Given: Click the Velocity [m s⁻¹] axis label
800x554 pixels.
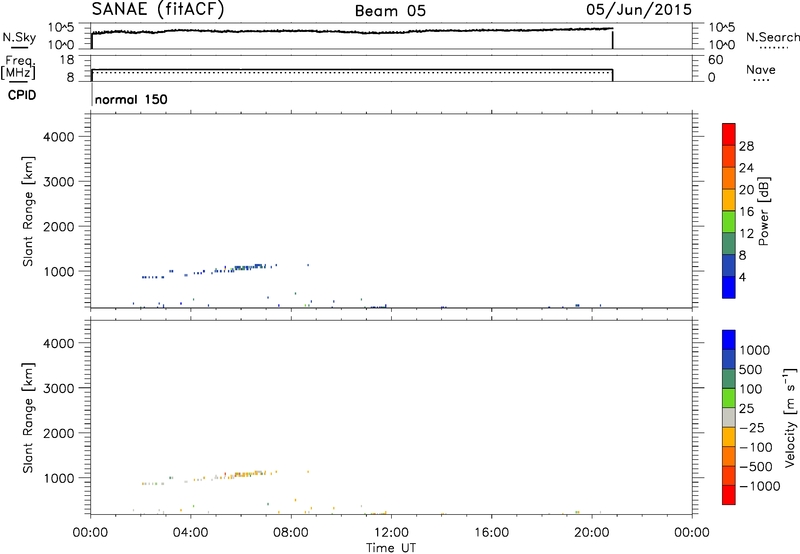Looking at the screenshot, I should 790,417.
